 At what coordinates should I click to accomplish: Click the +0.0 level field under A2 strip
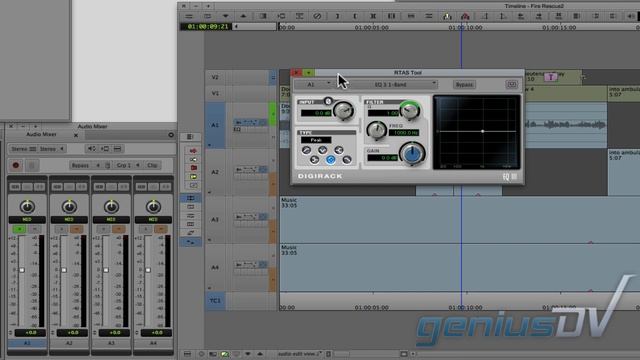point(72,333)
